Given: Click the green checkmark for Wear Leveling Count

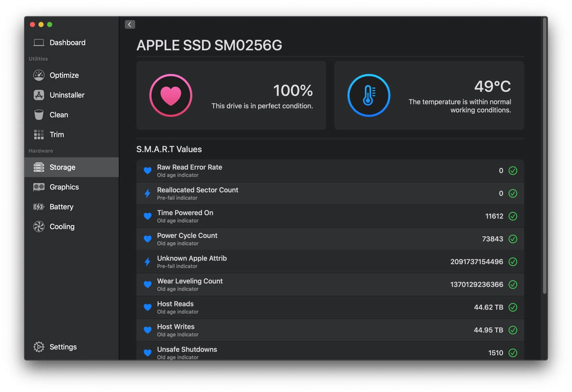Looking at the screenshot, I should click(x=513, y=285).
